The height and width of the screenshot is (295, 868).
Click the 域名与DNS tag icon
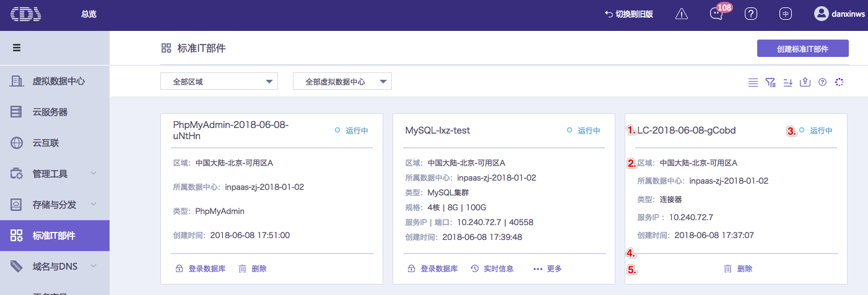pos(17,267)
